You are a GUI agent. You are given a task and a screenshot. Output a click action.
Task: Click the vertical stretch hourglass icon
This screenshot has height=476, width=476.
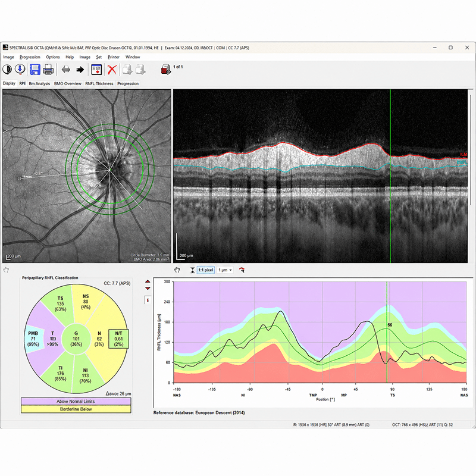(192, 270)
